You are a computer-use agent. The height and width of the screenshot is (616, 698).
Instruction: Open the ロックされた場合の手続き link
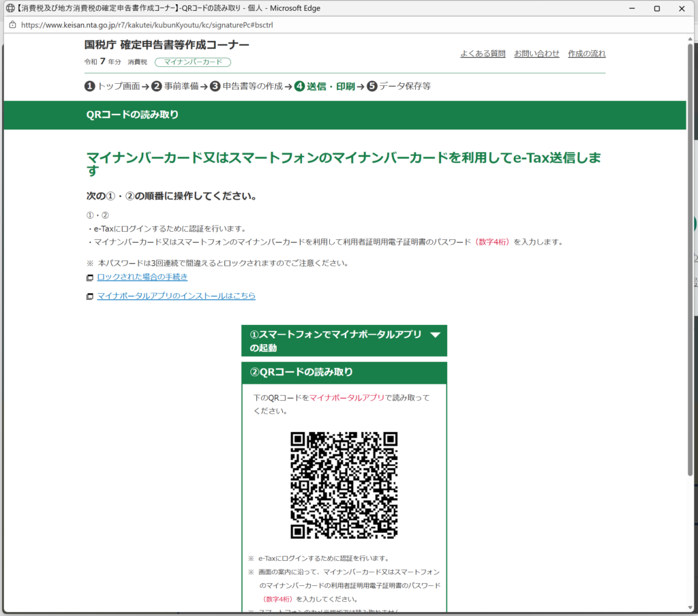142,277
